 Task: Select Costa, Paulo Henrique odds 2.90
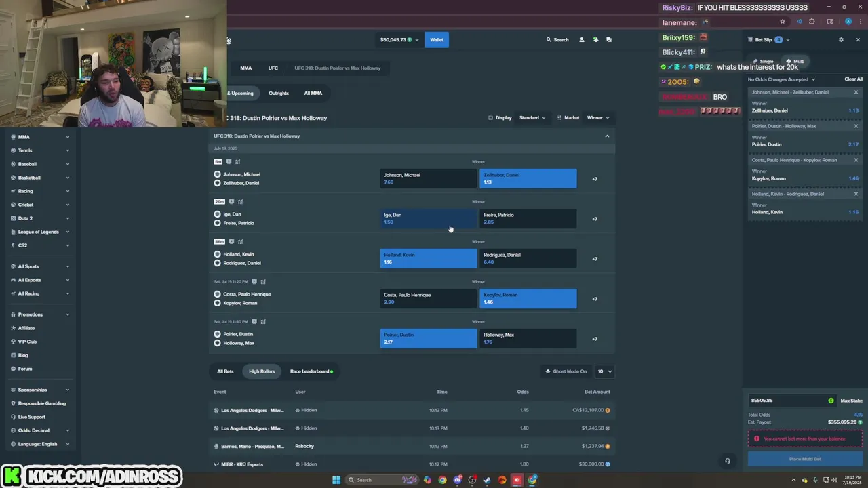[x=428, y=298]
